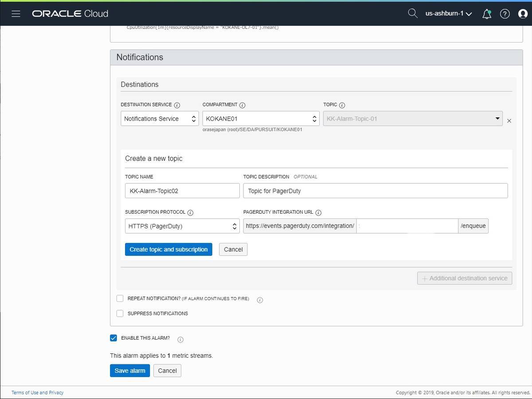Click the Topic Description input field

376,191
